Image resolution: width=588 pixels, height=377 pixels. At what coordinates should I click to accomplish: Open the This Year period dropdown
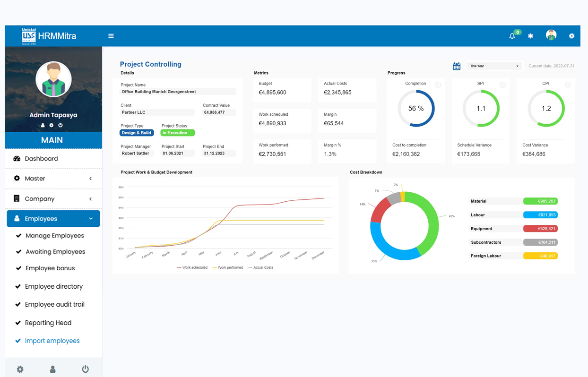tap(494, 66)
